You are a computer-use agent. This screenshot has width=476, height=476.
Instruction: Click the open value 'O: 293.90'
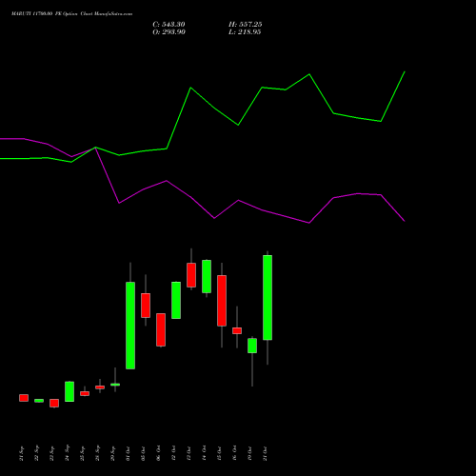click(169, 32)
